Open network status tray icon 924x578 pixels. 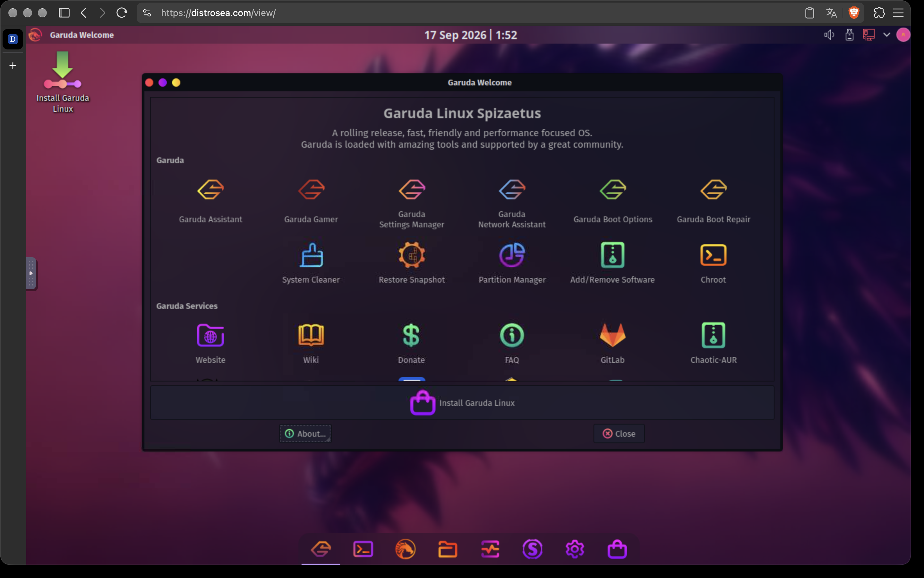(868, 35)
